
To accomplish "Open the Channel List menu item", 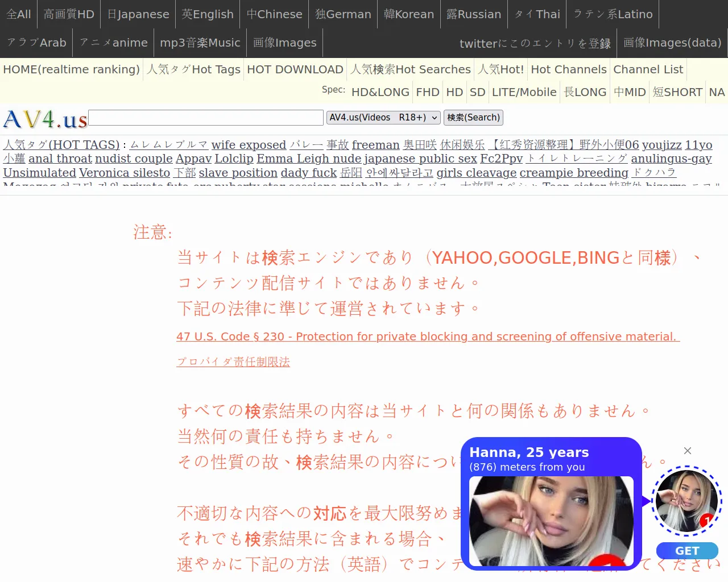I will click(648, 69).
